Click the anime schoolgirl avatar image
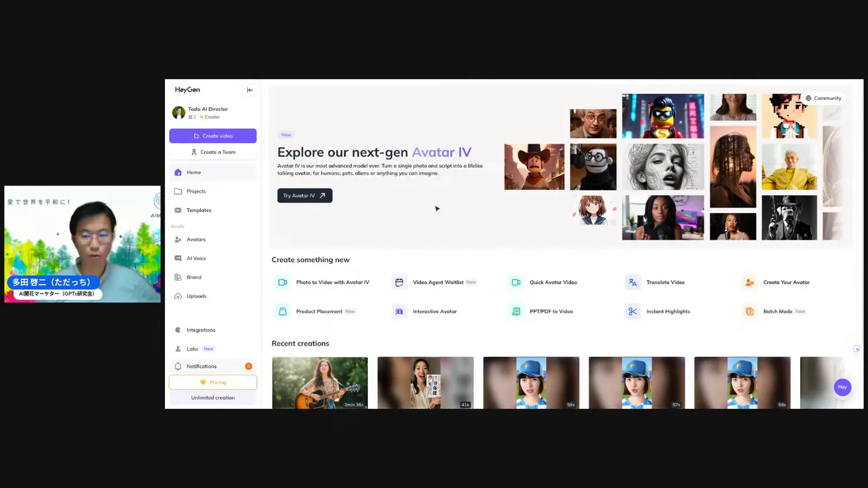This screenshot has width=868, height=488. point(593,210)
